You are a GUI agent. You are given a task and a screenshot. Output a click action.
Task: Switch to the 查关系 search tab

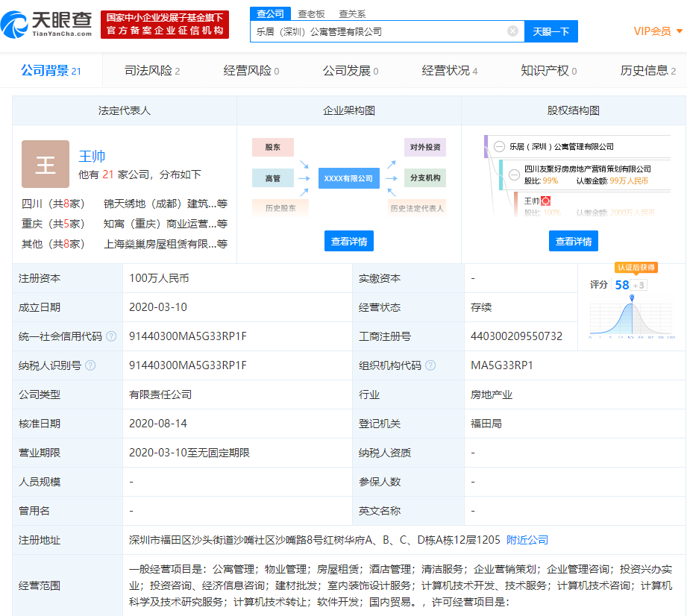[x=352, y=13]
